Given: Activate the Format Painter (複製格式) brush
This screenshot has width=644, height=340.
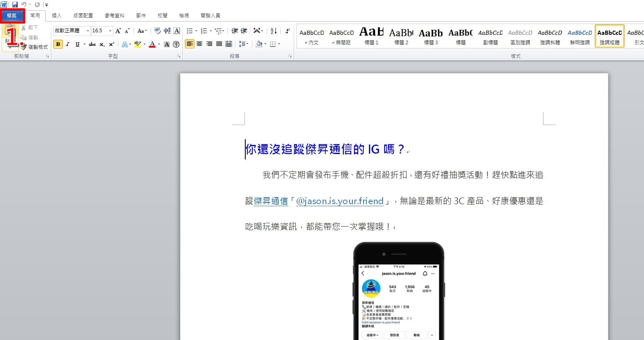Looking at the screenshot, I should [24, 47].
